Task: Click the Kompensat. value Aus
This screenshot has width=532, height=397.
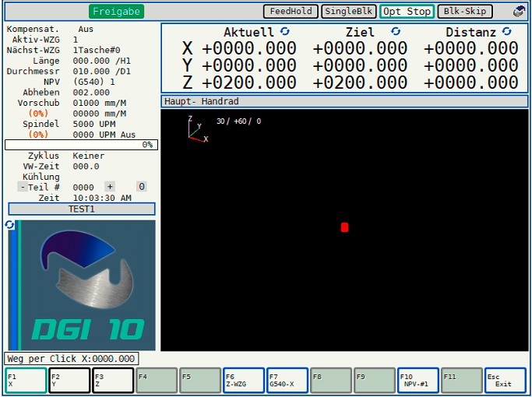Action: 86,29
